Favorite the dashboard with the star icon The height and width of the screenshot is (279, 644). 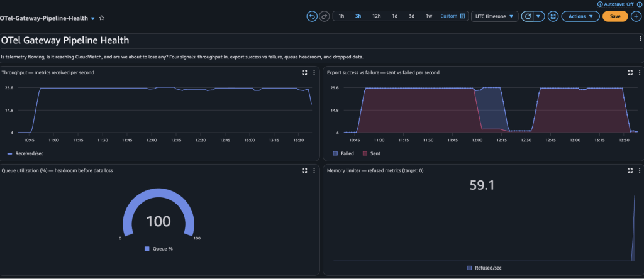point(102,18)
